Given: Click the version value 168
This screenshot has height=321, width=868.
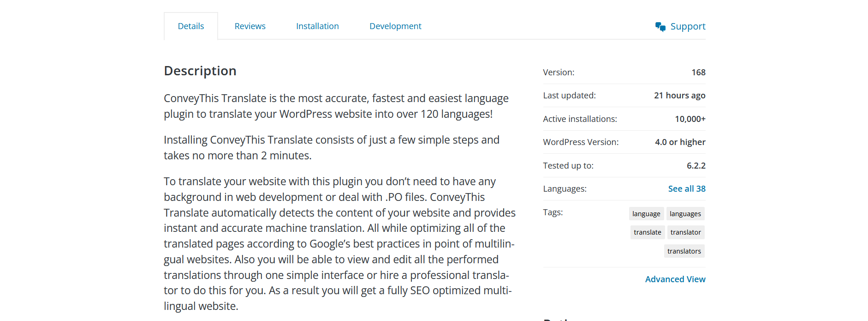Looking at the screenshot, I should point(698,73).
